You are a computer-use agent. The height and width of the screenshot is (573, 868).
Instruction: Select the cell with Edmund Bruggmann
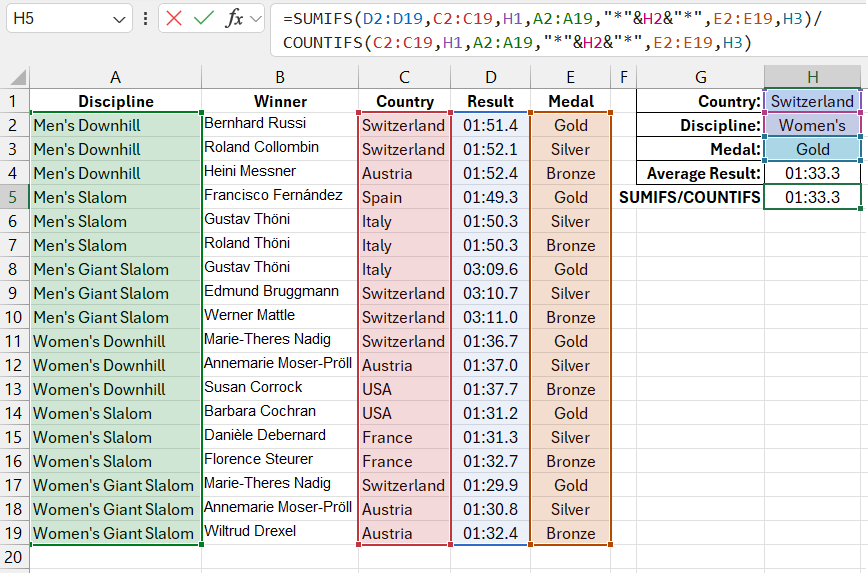click(280, 293)
